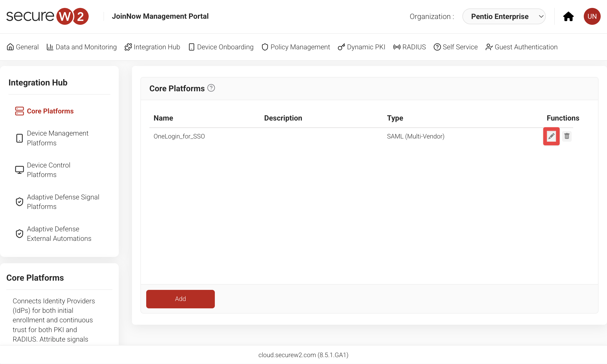Click the SAML (Multi-Vendor) type cell
Viewport: 607px width, 364px height.
click(x=416, y=136)
